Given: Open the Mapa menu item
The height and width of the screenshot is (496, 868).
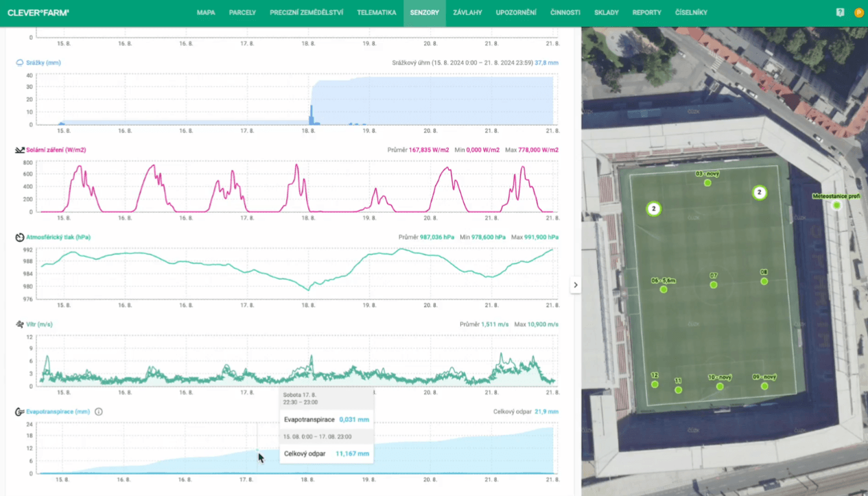Looking at the screenshot, I should [x=206, y=12].
